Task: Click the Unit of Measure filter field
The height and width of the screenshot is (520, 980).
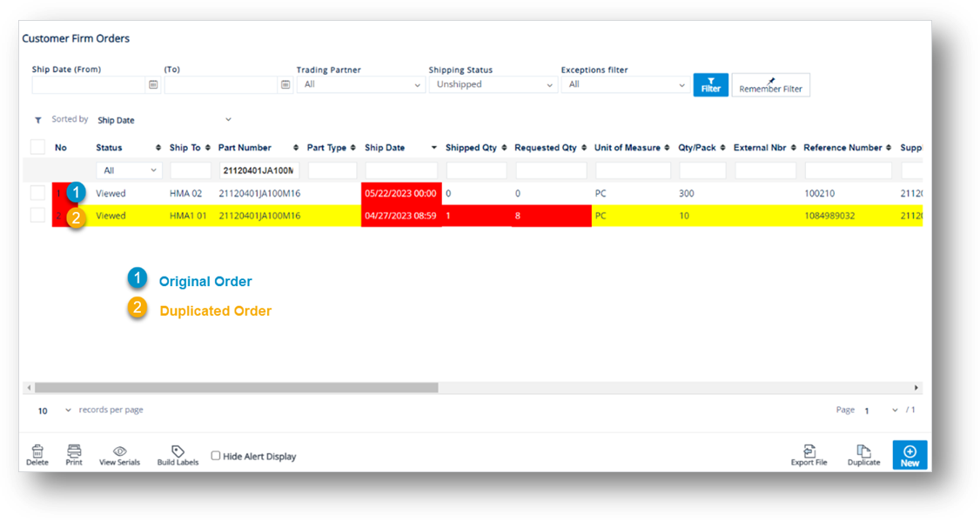Action: pyautogui.click(x=633, y=170)
